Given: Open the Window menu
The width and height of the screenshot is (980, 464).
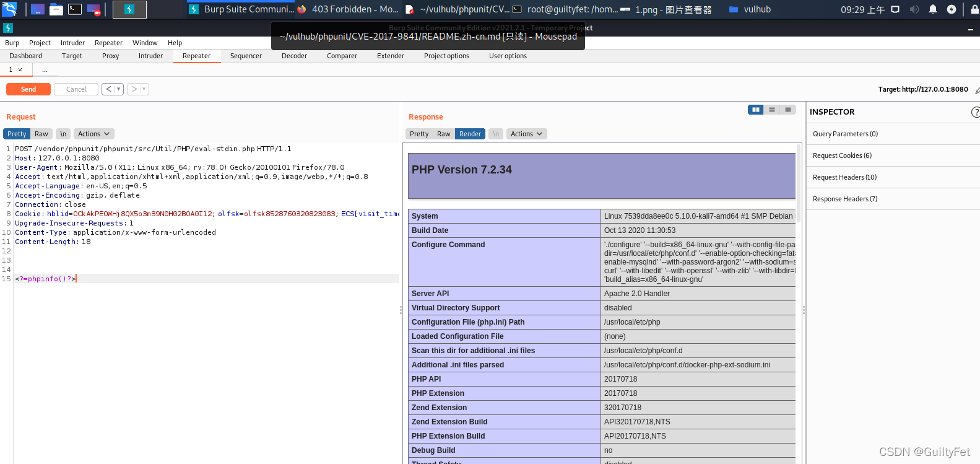Looking at the screenshot, I should [x=145, y=43].
